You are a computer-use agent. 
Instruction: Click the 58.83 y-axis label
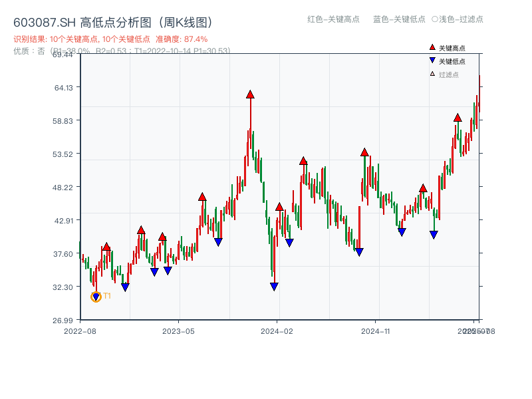[63, 121]
